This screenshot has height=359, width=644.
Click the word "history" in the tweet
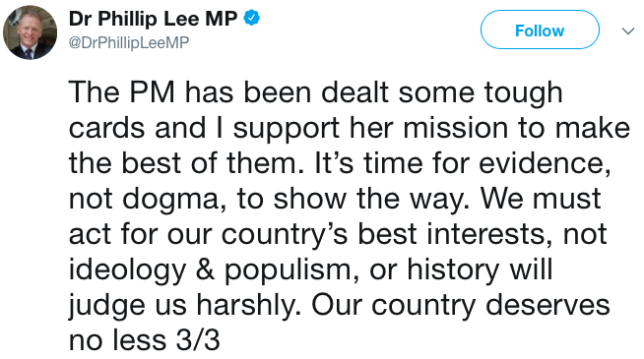coord(453,270)
